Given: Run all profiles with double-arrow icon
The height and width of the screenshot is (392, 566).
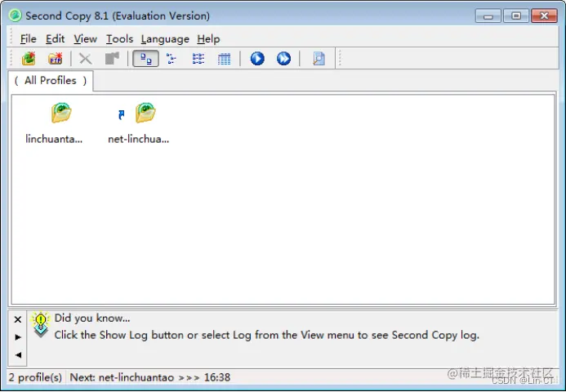Looking at the screenshot, I should tap(283, 59).
